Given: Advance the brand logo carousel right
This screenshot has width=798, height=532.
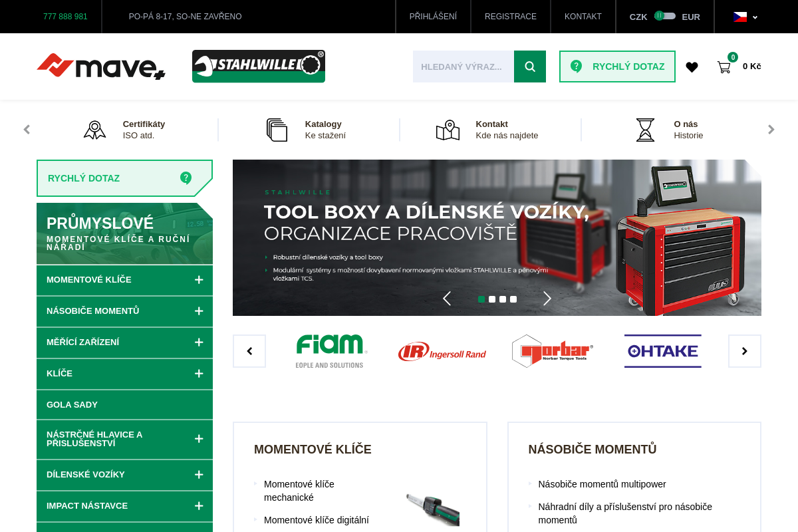Looking at the screenshot, I should [744, 351].
